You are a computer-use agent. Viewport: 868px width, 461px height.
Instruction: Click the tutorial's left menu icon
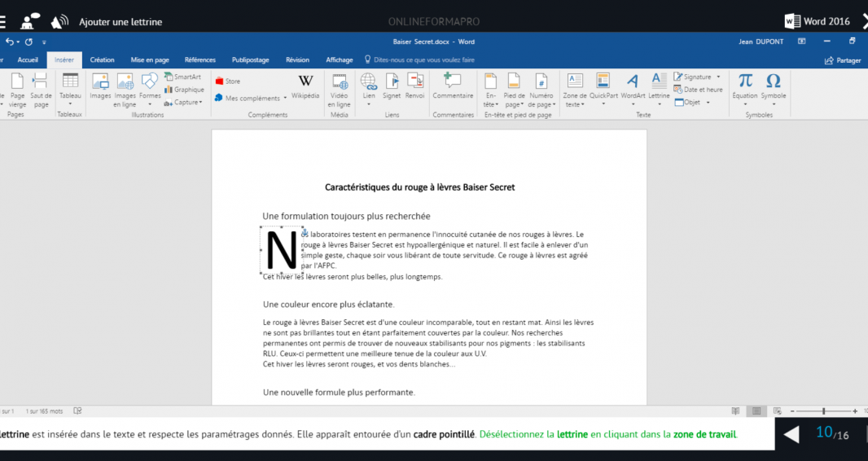pos(2,22)
